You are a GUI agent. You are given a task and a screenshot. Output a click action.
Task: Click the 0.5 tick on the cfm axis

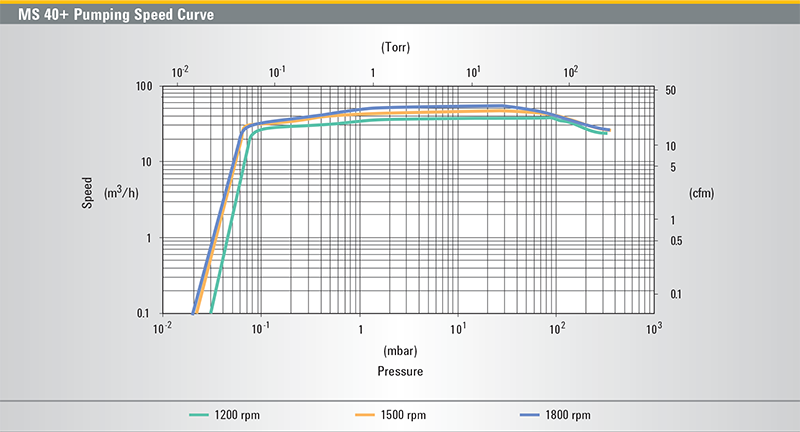click(676, 241)
